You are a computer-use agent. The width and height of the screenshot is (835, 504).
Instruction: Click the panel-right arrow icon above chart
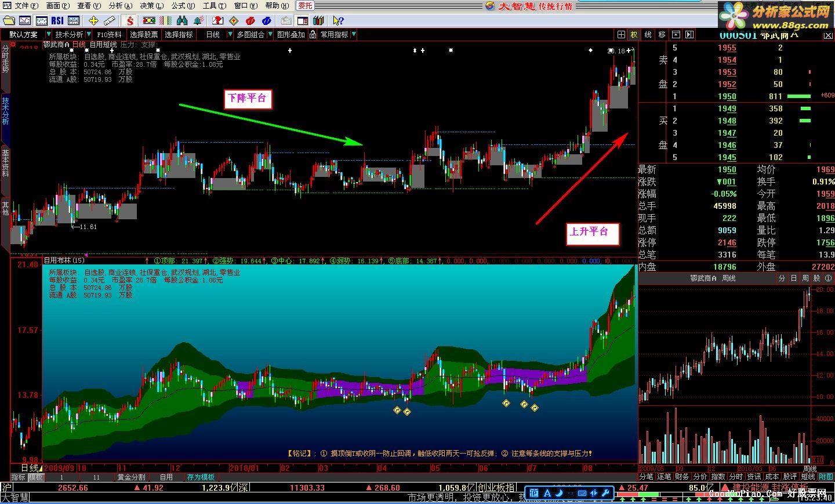tap(689, 35)
